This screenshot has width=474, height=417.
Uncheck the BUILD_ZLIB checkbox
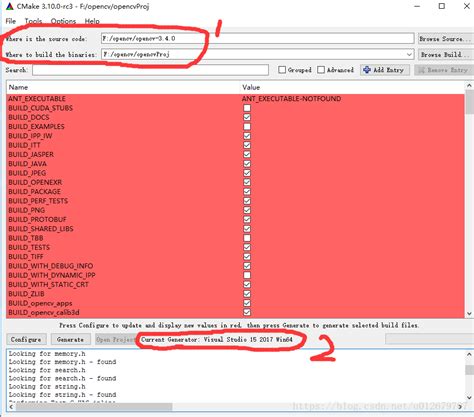point(247,294)
